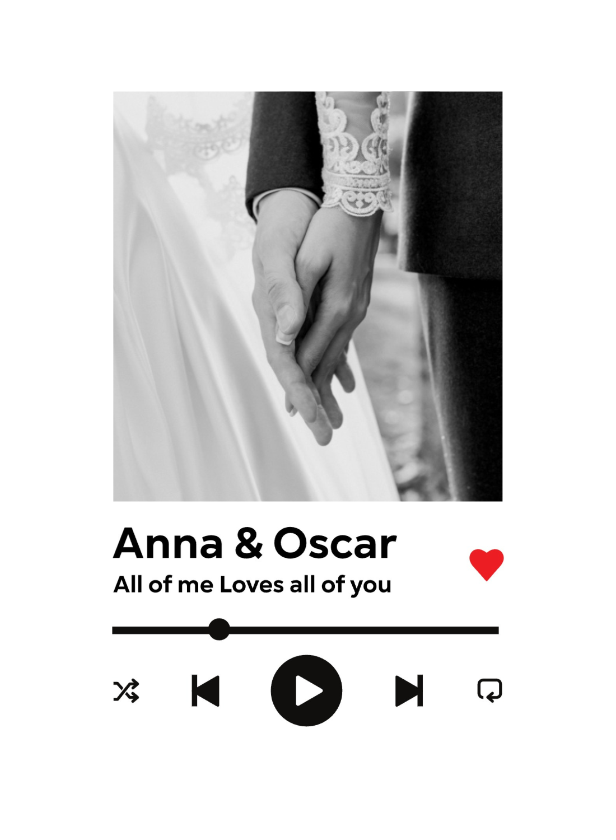
Task: Open the black-and-white wedding album cover
Action: 307,296
